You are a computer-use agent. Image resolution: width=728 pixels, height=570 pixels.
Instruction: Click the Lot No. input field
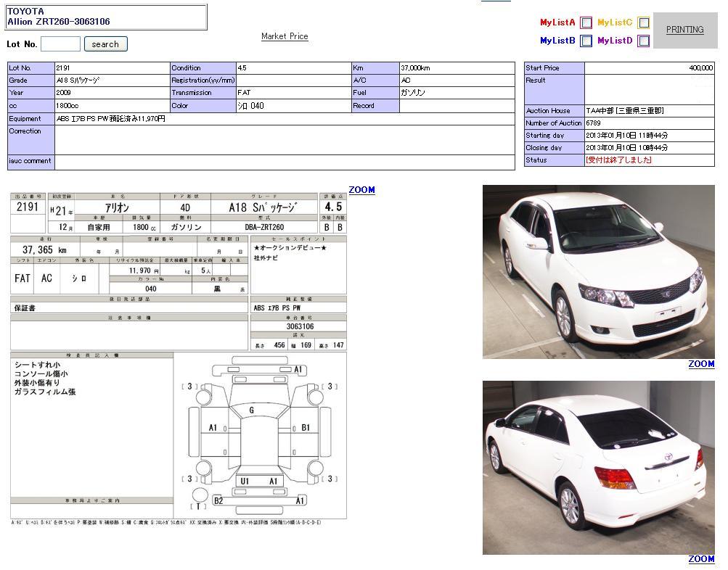pyautogui.click(x=60, y=44)
